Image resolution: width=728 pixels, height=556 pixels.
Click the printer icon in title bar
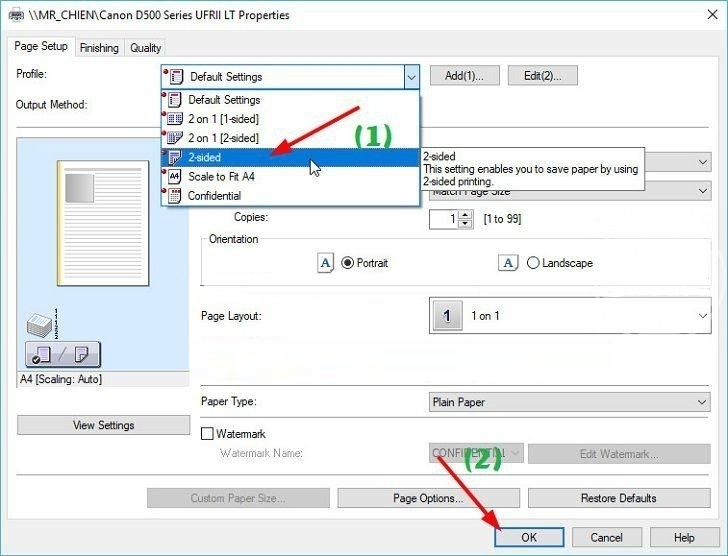tap(16, 15)
